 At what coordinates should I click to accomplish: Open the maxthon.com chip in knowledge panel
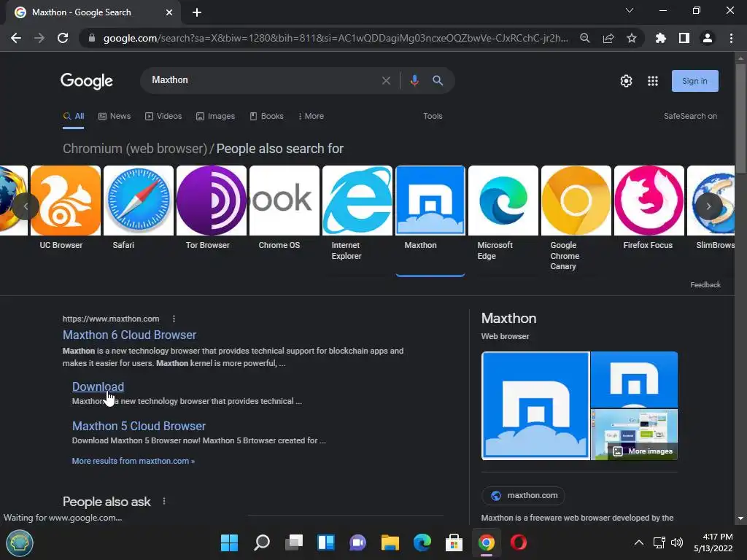pos(522,495)
